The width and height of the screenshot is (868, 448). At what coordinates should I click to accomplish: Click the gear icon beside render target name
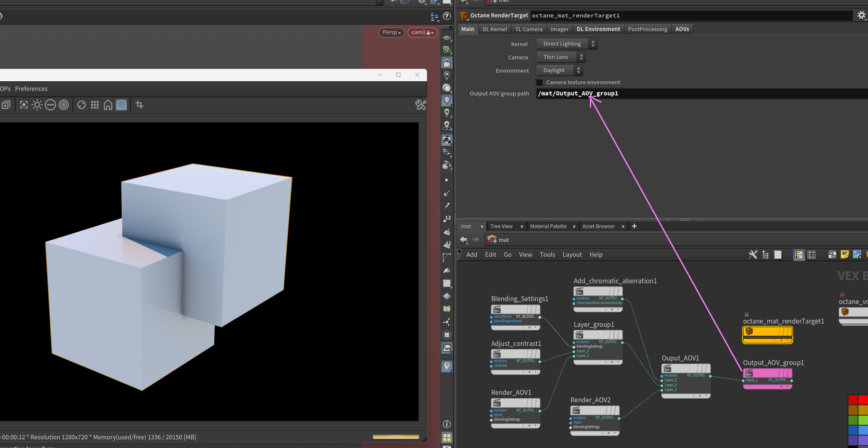(x=861, y=15)
